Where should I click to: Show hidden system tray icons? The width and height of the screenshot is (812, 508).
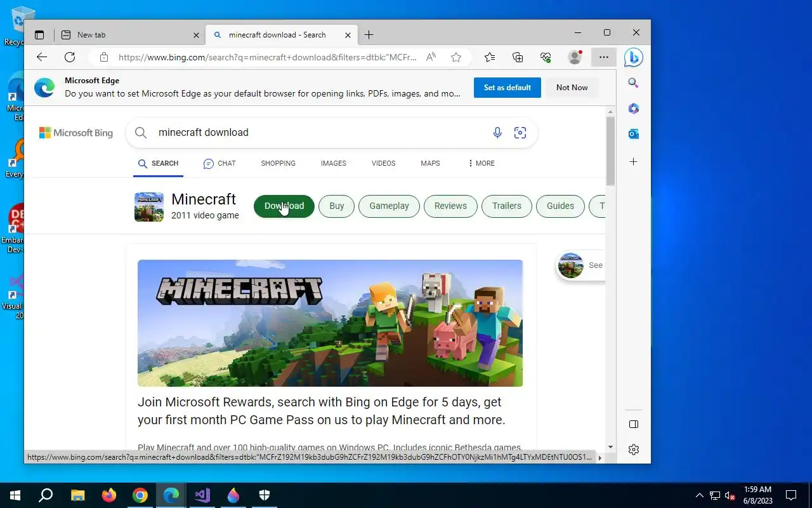(700, 495)
